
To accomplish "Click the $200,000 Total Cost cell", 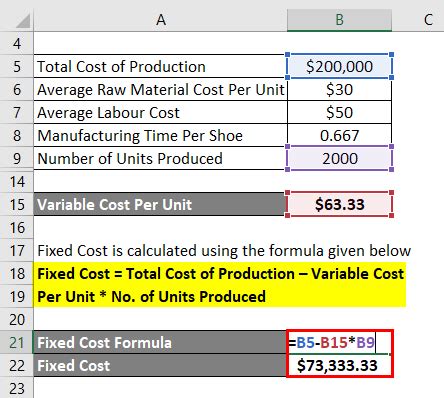I will [x=339, y=66].
